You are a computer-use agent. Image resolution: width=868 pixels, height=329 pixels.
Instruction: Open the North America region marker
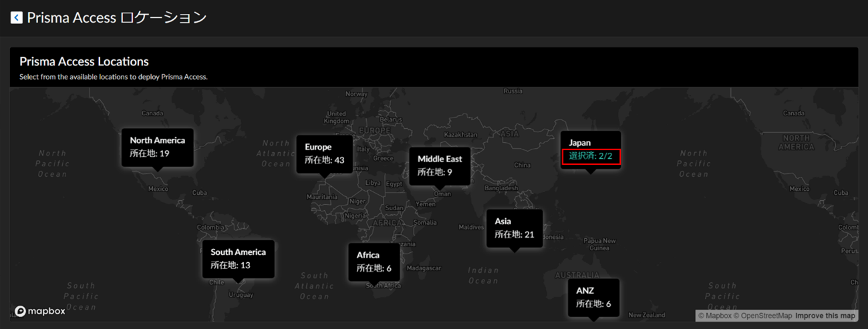pyautogui.click(x=158, y=147)
